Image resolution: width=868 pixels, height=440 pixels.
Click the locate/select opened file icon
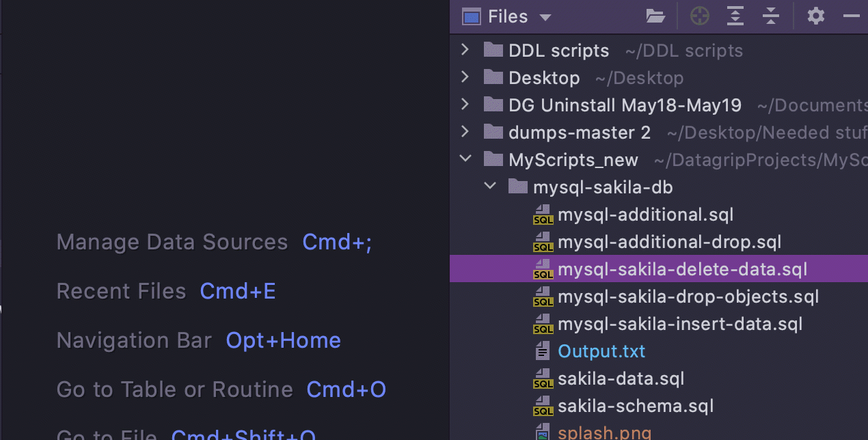[700, 16]
